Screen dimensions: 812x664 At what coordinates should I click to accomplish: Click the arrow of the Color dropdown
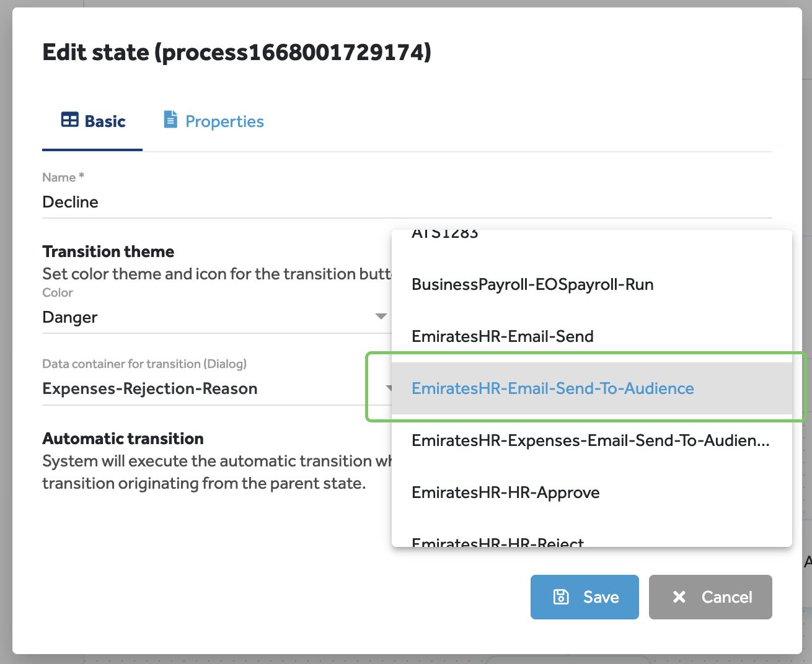[381, 317]
